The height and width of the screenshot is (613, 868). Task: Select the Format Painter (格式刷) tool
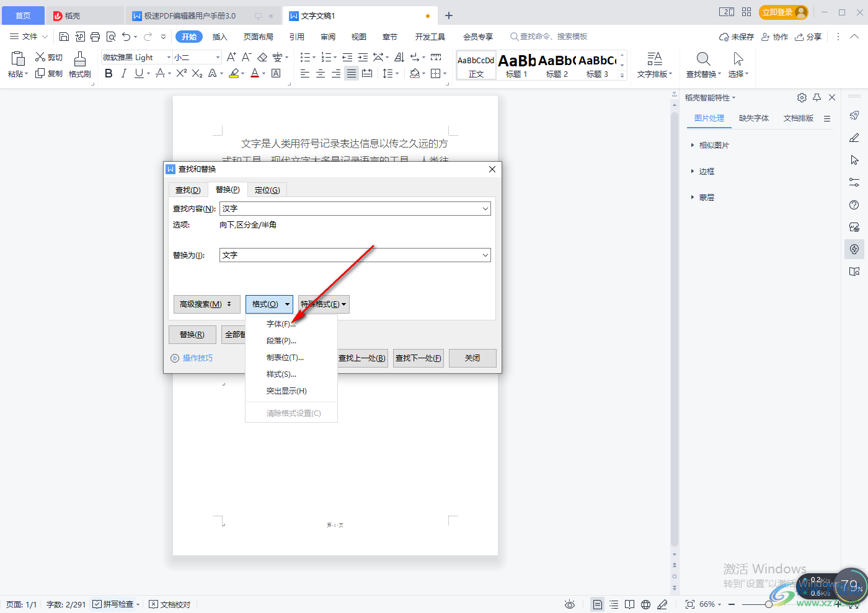click(80, 64)
